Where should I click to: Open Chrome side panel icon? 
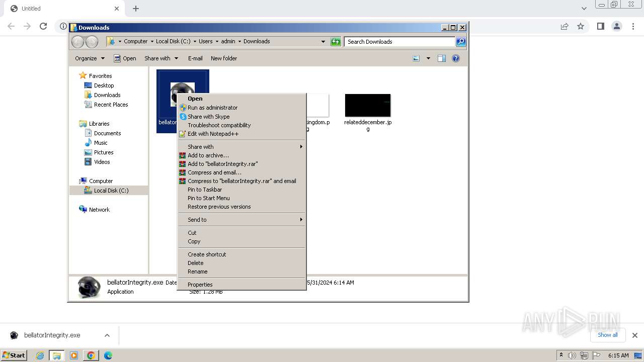tap(600, 26)
